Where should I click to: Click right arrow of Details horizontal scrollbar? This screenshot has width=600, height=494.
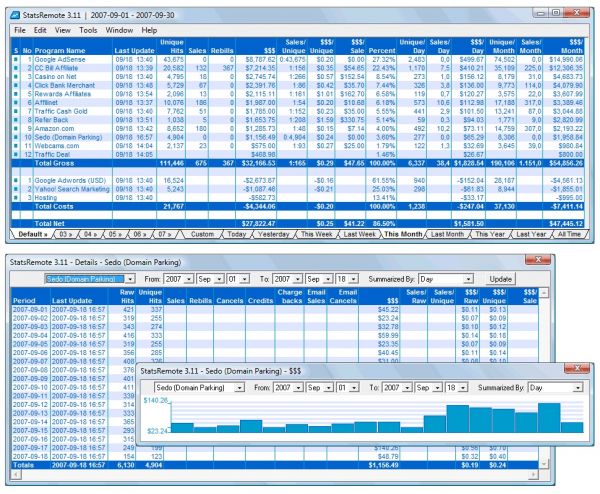[534, 474]
